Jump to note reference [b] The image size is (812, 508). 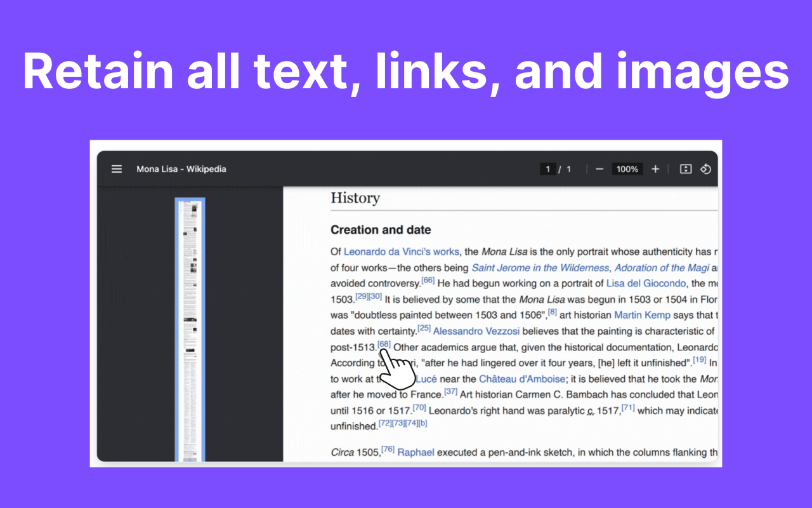(423, 423)
